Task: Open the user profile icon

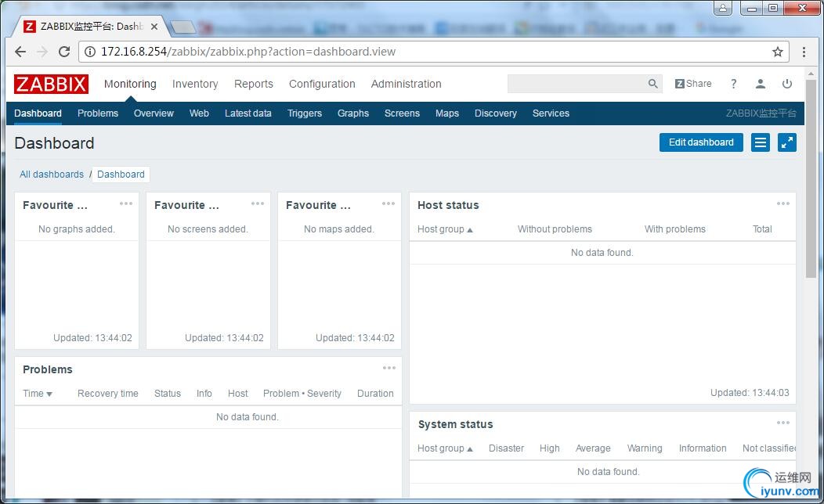Action: (x=761, y=84)
